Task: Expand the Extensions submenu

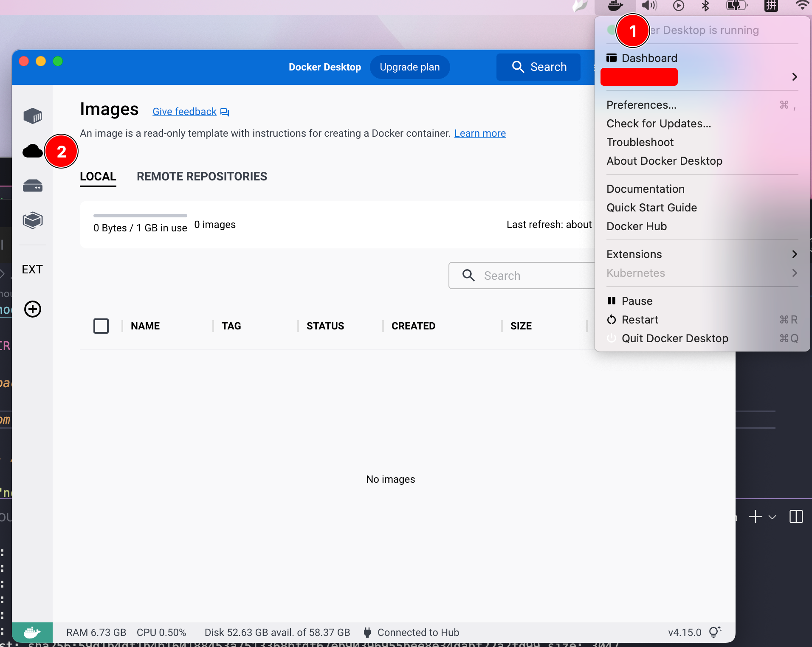Action: pyautogui.click(x=794, y=254)
